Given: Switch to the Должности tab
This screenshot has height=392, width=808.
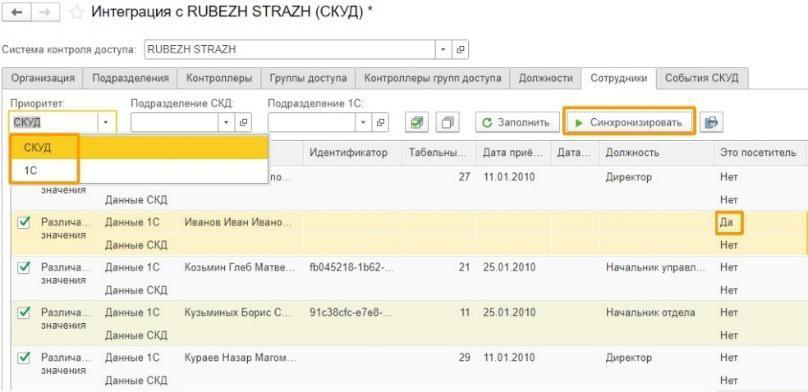Looking at the screenshot, I should (x=545, y=78).
